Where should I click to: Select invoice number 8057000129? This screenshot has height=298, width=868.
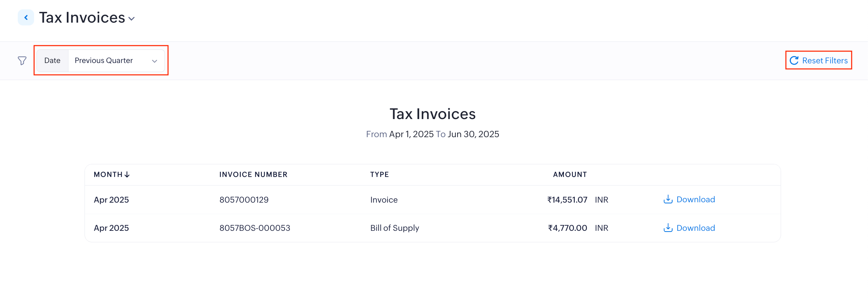[x=244, y=200]
